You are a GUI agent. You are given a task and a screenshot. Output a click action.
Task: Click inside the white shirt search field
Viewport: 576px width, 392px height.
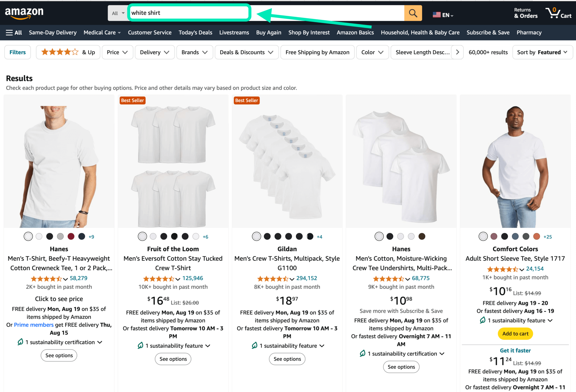pos(189,13)
